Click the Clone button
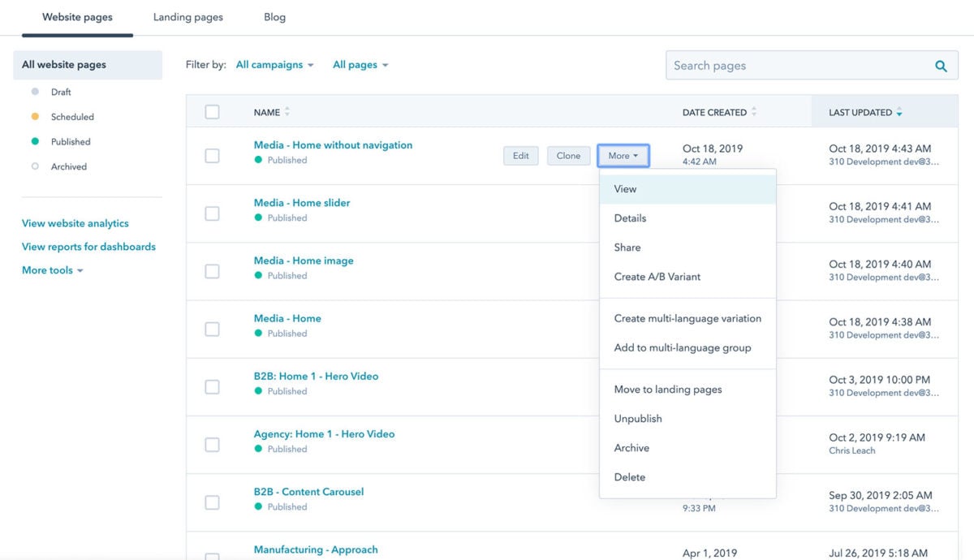 pos(568,156)
